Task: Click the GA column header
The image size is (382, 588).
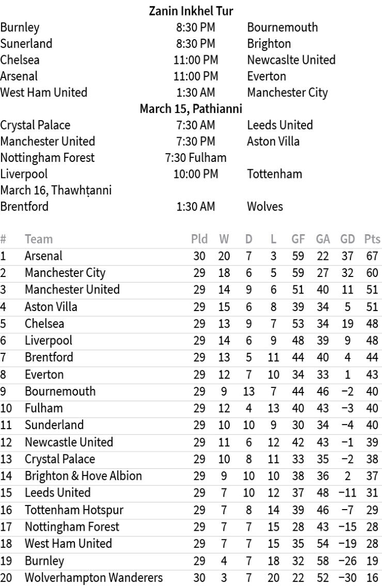Action: point(323,239)
